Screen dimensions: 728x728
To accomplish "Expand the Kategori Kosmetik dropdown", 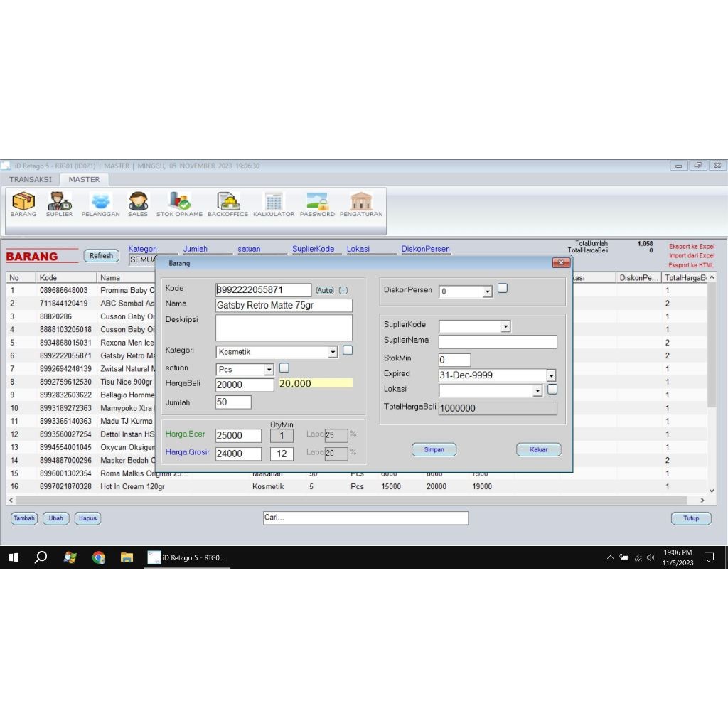I will click(333, 352).
